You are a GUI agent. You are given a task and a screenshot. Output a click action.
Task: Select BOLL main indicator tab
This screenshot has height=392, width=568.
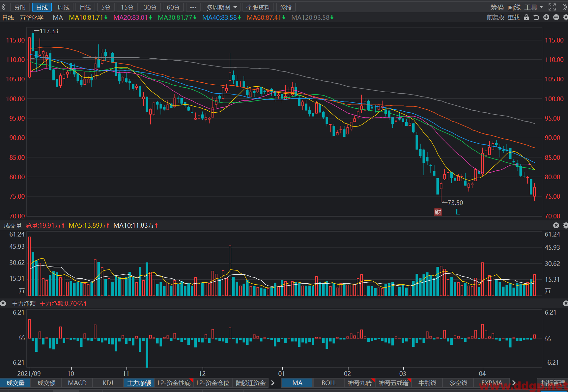click(x=328, y=383)
